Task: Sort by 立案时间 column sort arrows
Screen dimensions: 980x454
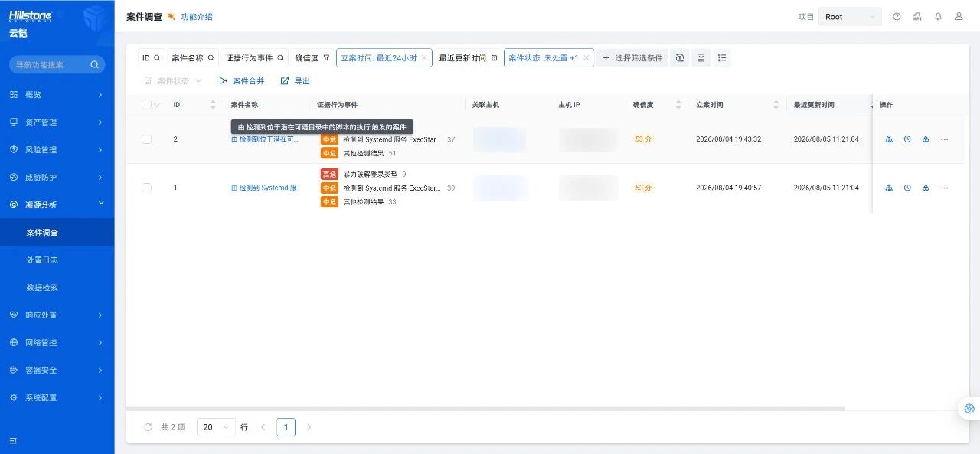Action: [776, 105]
